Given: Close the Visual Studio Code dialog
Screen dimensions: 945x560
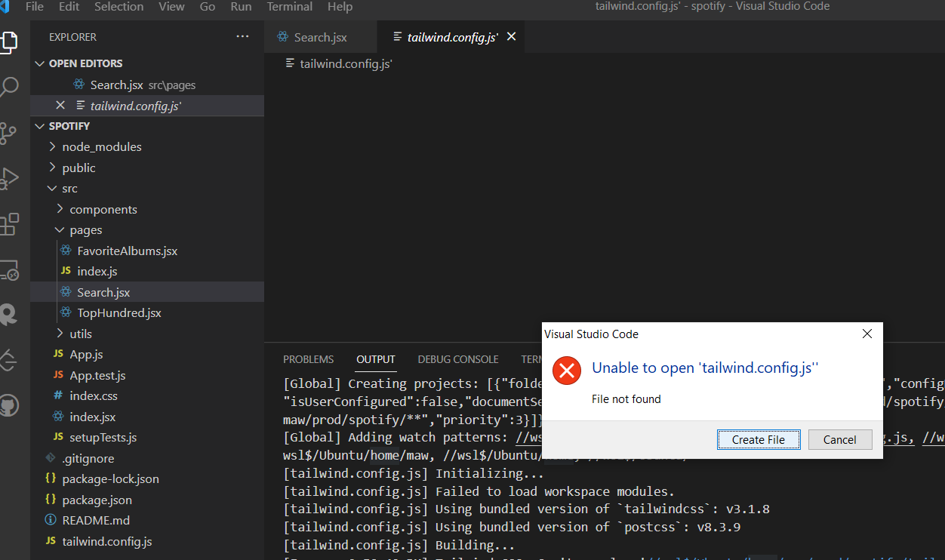Looking at the screenshot, I should click(867, 334).
